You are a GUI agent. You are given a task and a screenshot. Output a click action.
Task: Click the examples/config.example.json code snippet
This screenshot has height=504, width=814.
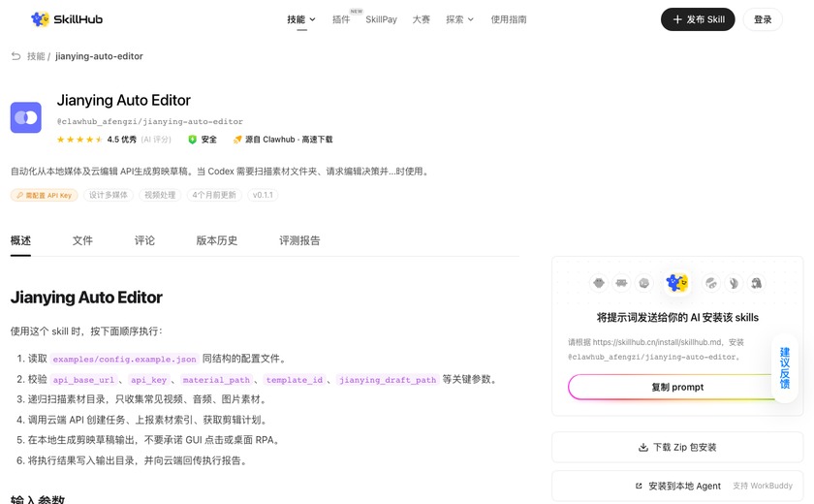[x=125, y=360]
